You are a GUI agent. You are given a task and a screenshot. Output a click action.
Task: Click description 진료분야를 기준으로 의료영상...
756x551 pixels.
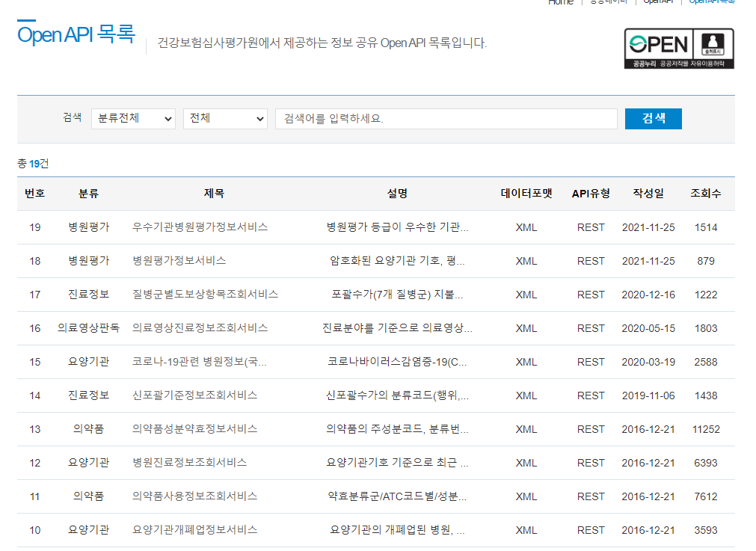click(x=397, y=328)
